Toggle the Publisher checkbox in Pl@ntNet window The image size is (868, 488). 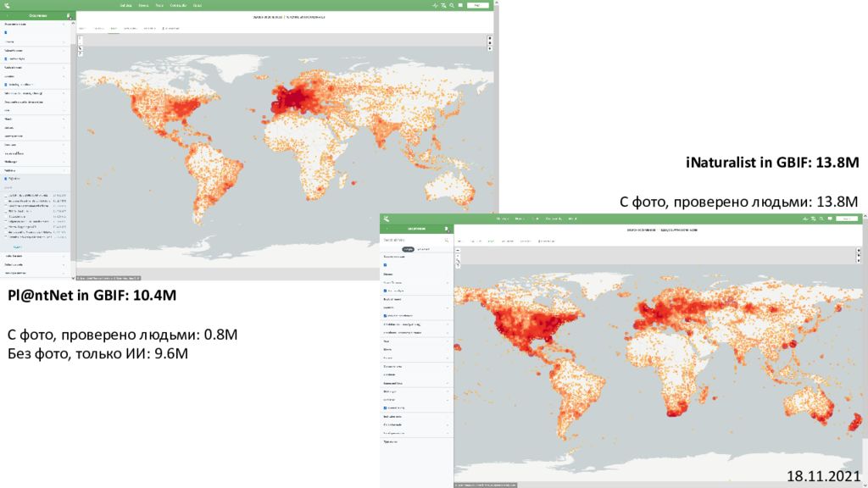coord(6,179)
